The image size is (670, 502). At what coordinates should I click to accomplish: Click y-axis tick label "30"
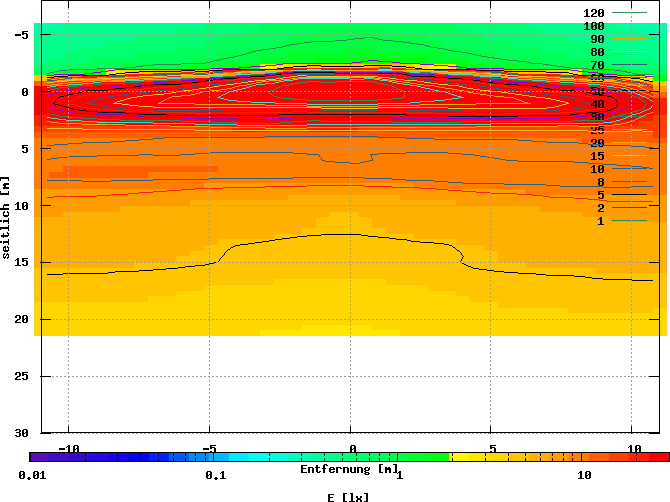(20, 433)
